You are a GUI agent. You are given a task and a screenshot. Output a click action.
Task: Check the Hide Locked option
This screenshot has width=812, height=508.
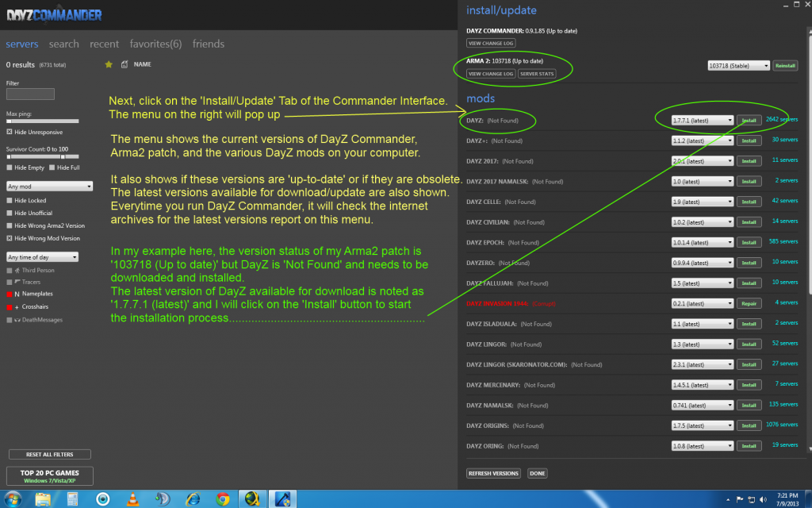10,201
